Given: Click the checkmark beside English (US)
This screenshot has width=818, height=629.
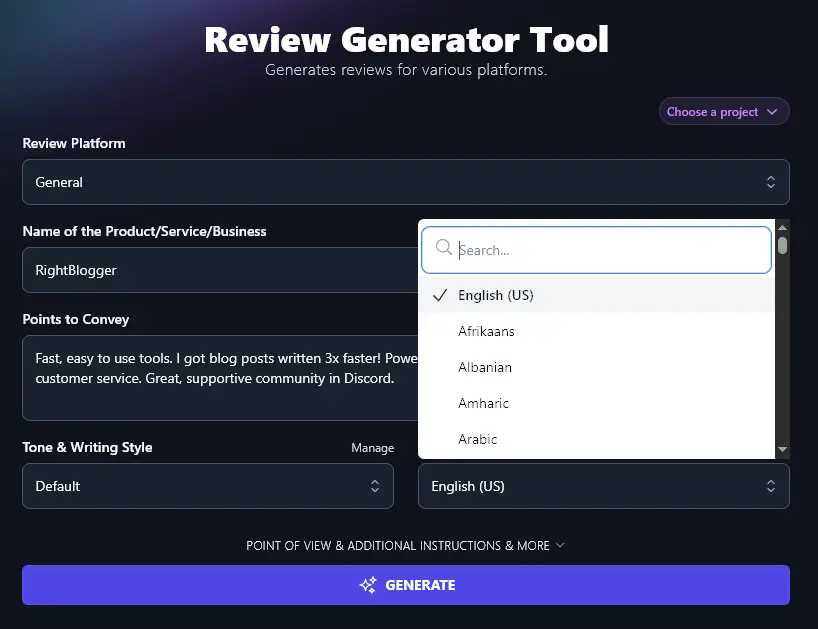Looking at the screenshot, I should pos(440,295).
